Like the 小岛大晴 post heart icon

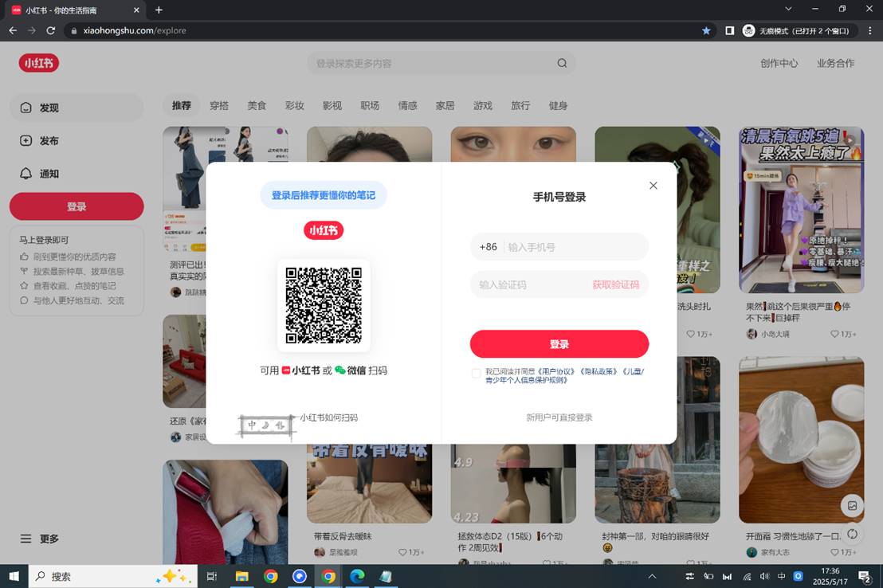click(x=834, y=334)
